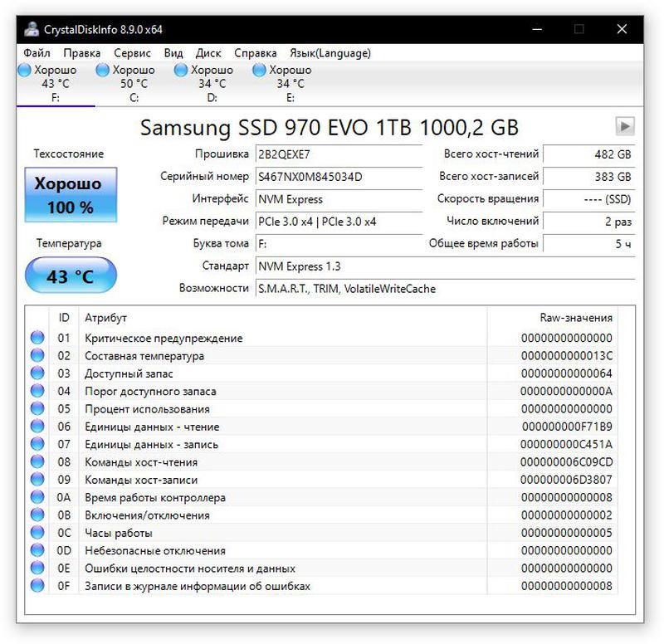
Task: Click status orb for drive D:
Action: (181, 71)
